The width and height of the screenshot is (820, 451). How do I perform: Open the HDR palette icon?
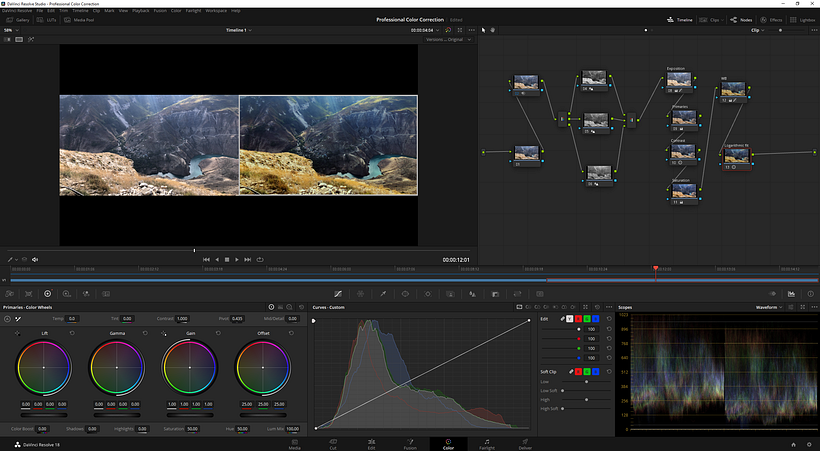[66, 294]
